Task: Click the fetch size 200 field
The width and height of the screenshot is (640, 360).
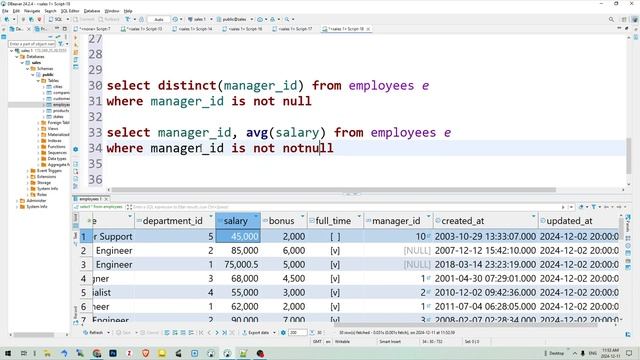Action: 297,333
